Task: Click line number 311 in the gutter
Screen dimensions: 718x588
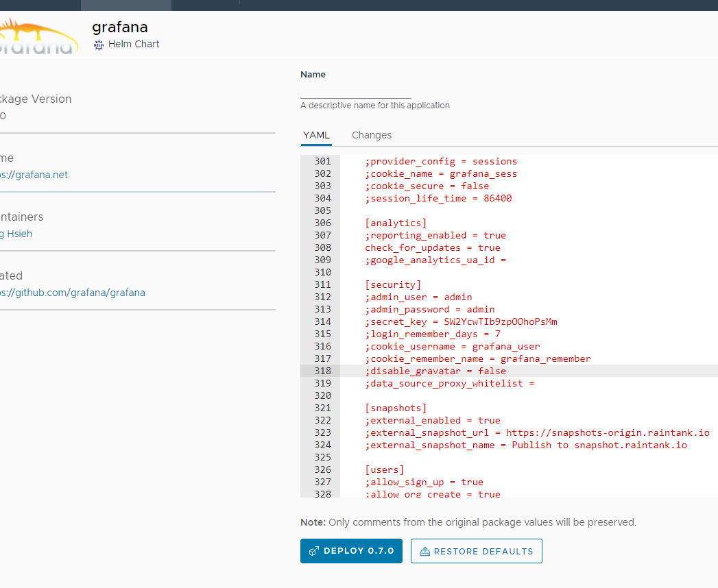Action: 322,284
